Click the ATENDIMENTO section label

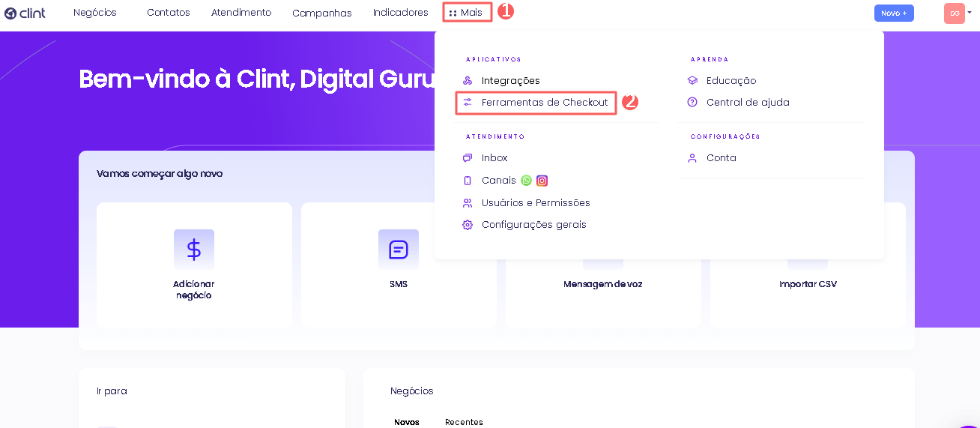495,137
